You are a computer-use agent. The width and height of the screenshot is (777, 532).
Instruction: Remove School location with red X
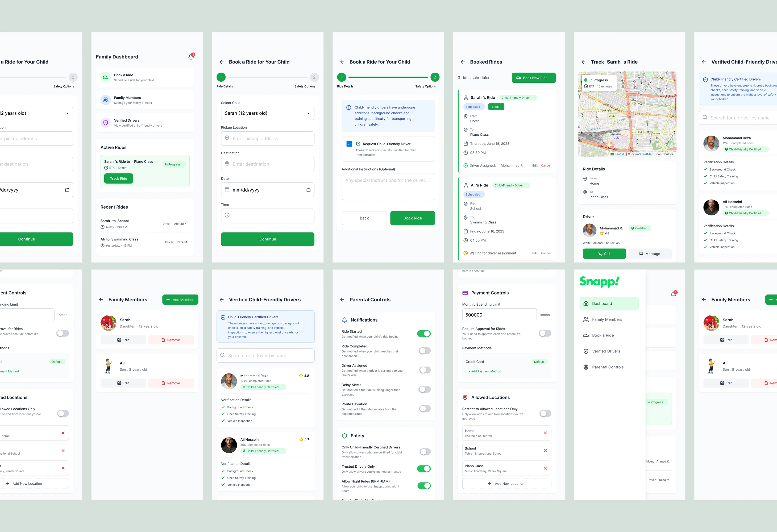(x=545, y=451)
